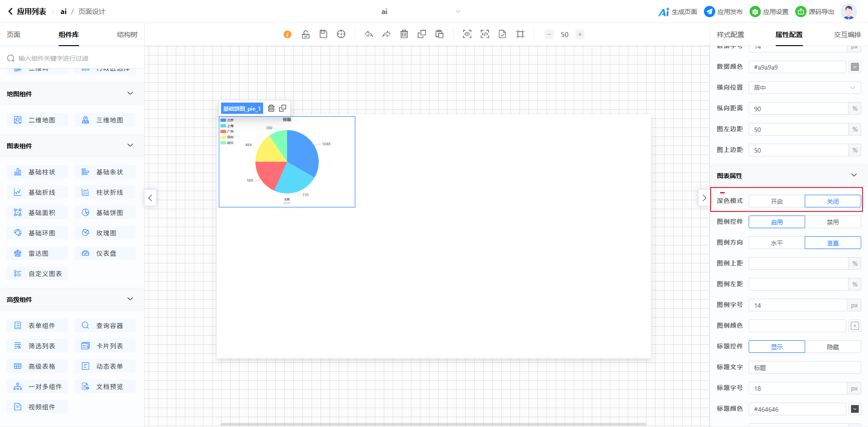This screenshot has height=427, width=868.
Task: Turn dark mode on with 开启
Action: click(x=777, y=202)
